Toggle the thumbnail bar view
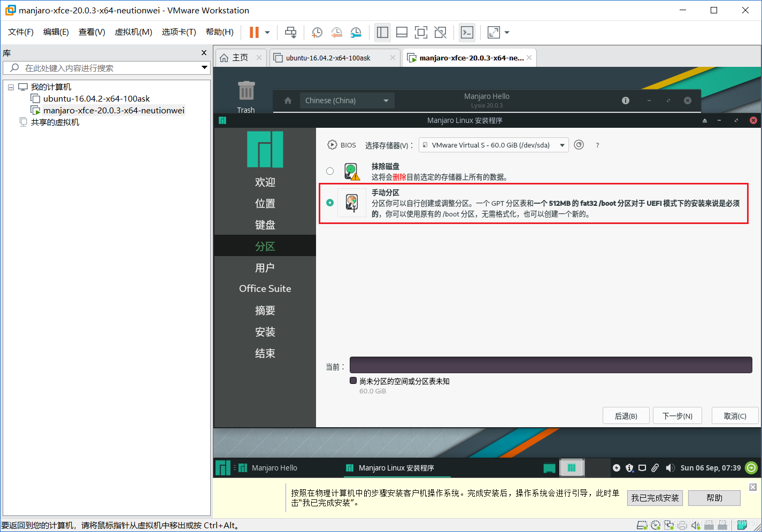This screenshot has height=532, width=762. pyautogui.click(x=402, y=33)
